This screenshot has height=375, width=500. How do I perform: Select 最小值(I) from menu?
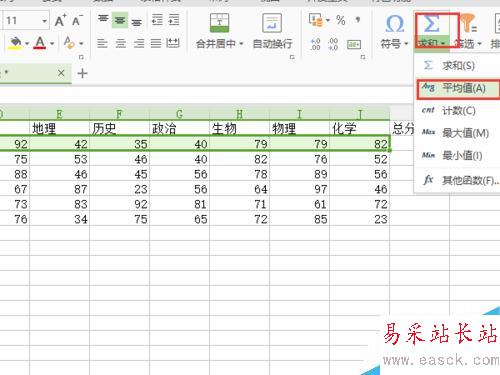[457, 155]
